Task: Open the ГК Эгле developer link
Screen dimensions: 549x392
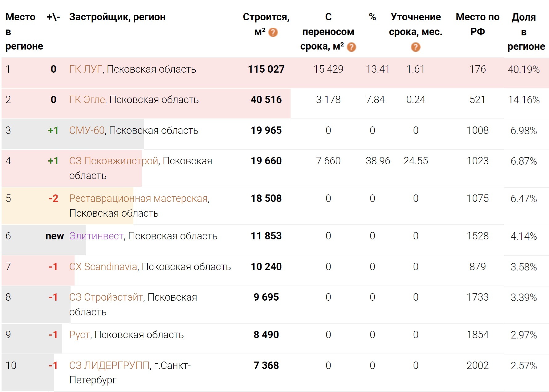Action: [87, 100]
